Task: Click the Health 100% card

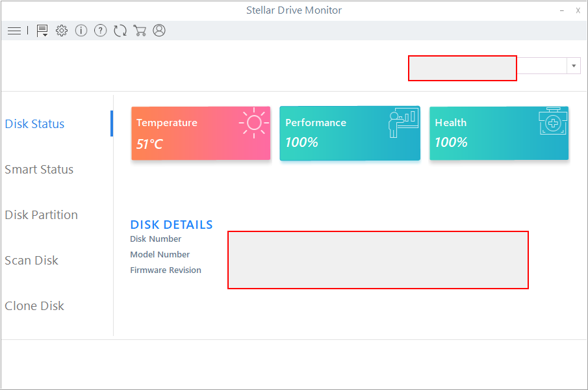Action: [x=499, y=133]
